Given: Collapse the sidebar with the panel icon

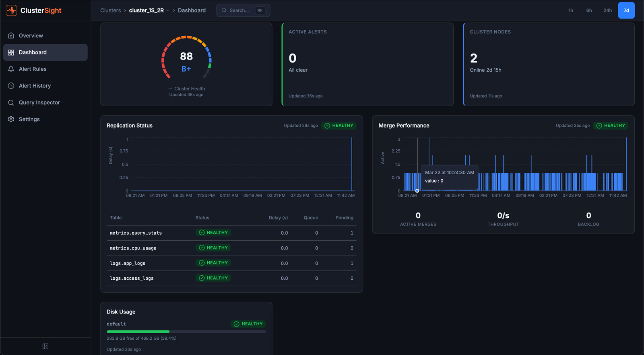Looking at the screenshot, I should (45, 347).
